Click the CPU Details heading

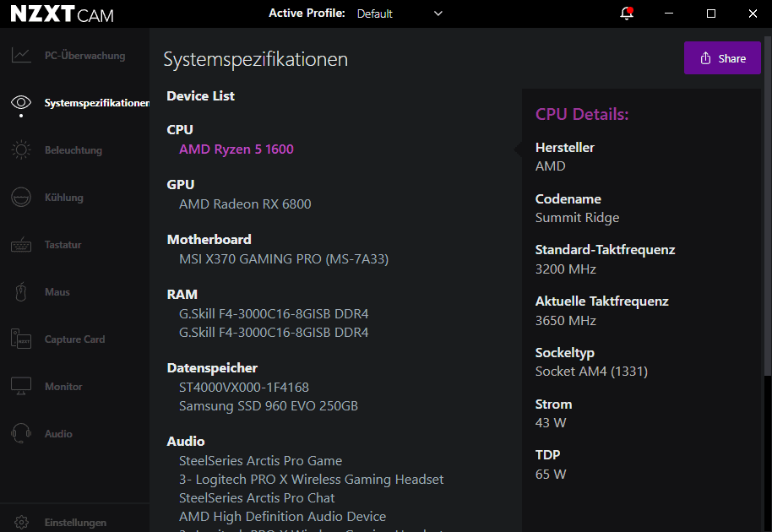click(582, 114)
